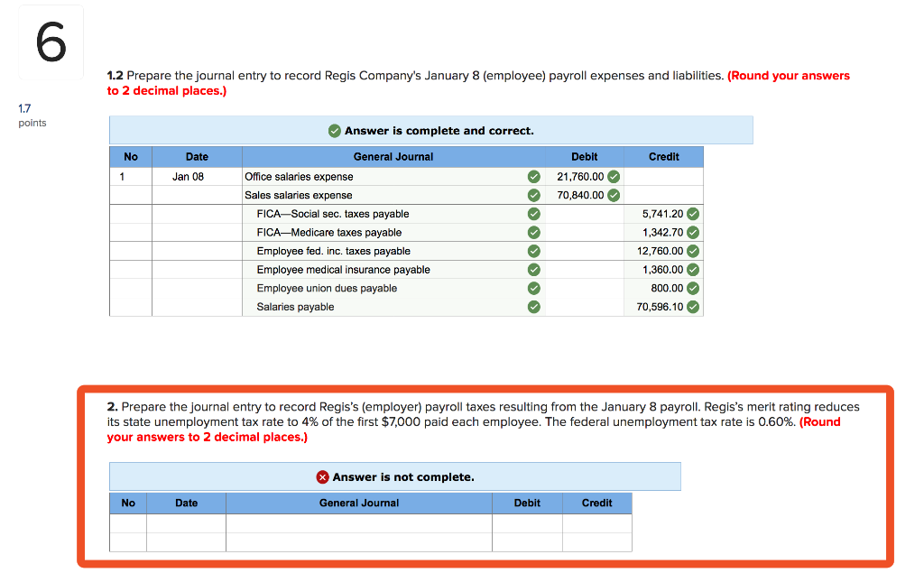
Task: Click the Debit column header in first table
Action: pyautogui.click(x=584, y=156)
